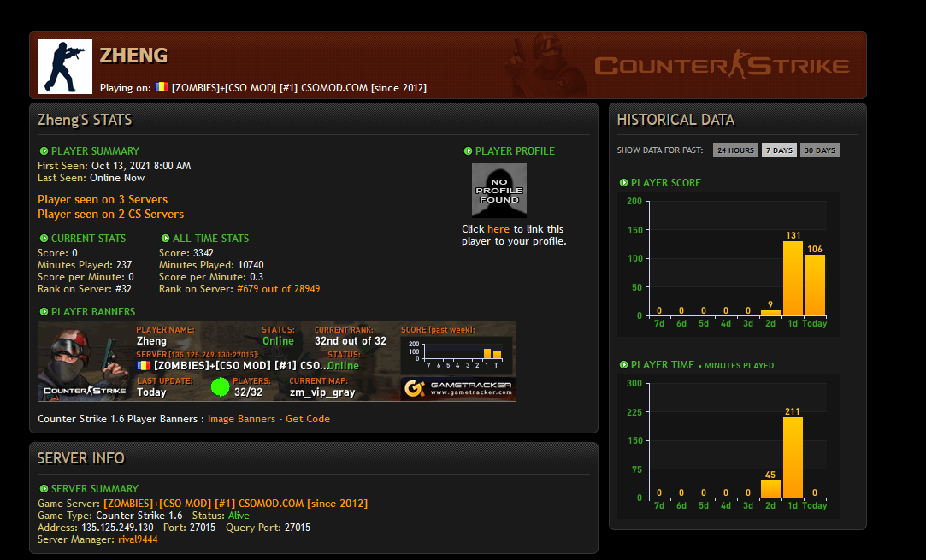Show data for past 24 Hours
The image size is (926, 560).
pyautogui.click(x=735, y=150)
